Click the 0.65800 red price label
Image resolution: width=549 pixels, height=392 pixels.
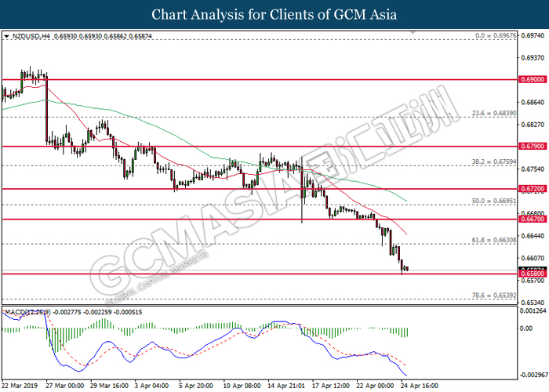point(533,274)
